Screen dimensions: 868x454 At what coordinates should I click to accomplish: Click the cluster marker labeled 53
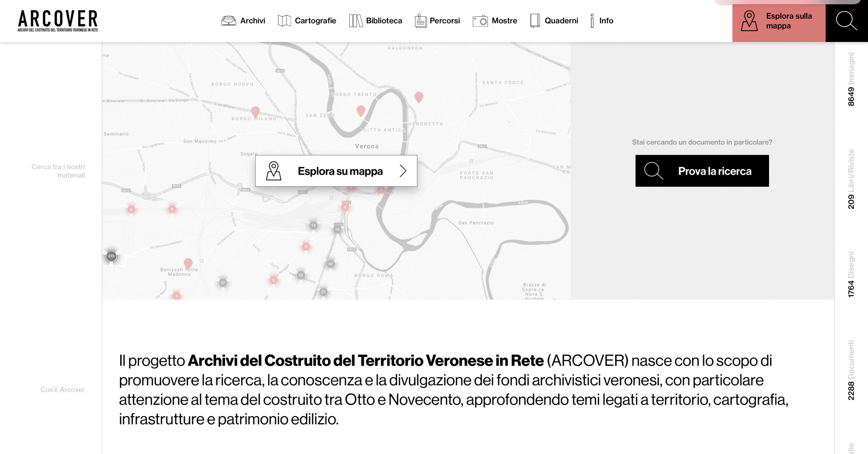301,275
